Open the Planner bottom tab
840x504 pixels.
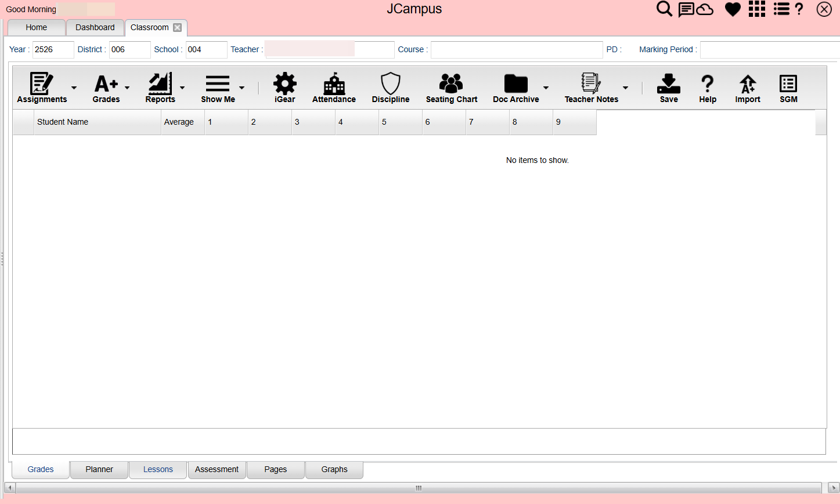point(99,469)
